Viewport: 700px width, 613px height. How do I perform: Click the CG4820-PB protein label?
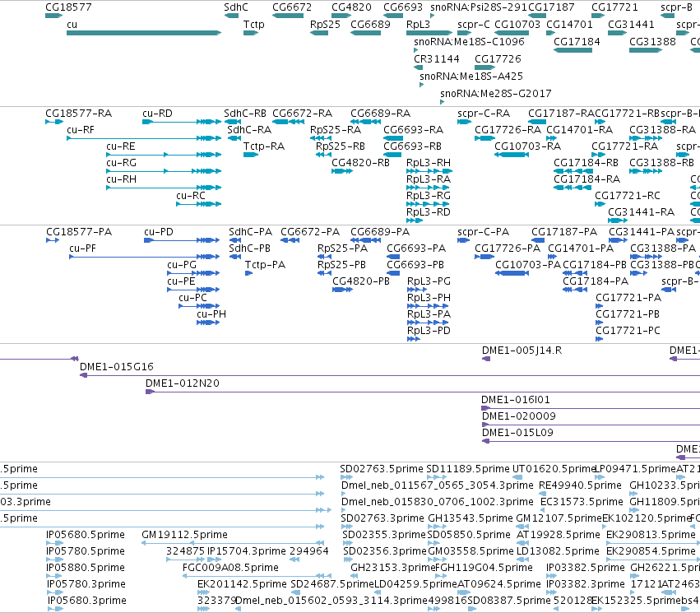[x=361, y=281]
